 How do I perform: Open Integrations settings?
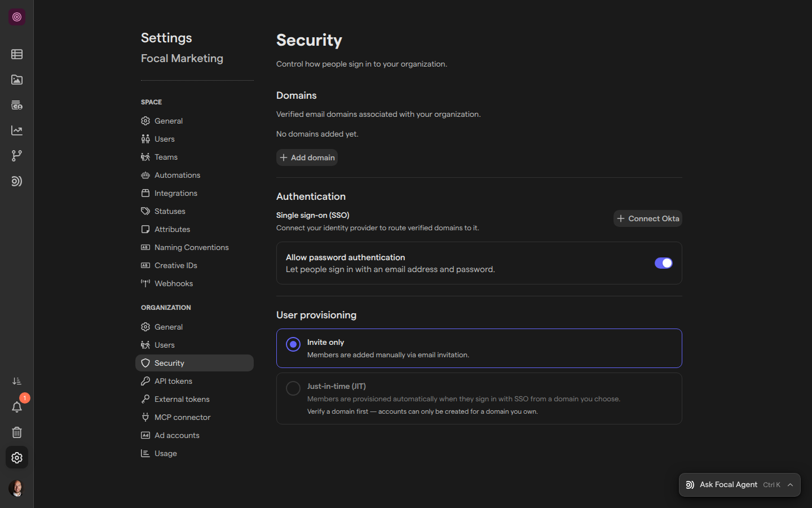click(x=195, y=193)
